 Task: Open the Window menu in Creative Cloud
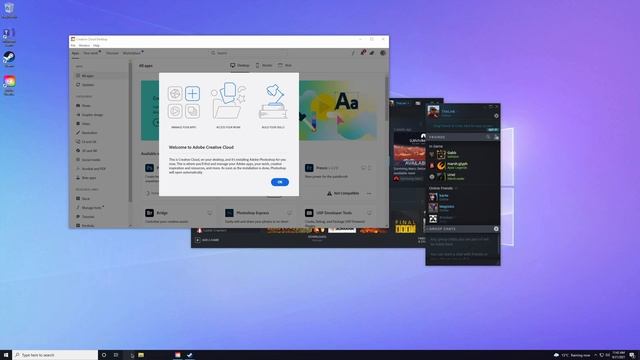pyautogui.click(x=84, y=45)
